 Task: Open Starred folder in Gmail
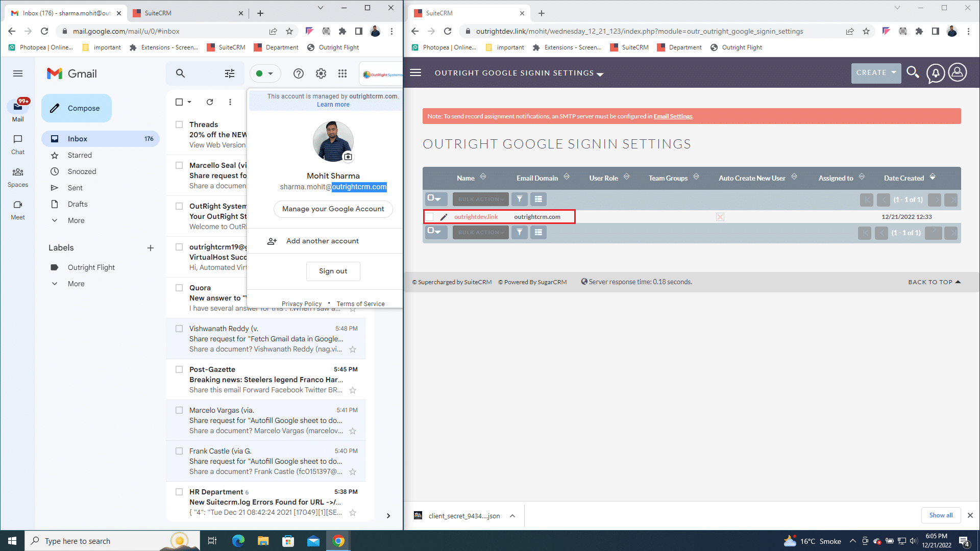coord(80,155)
